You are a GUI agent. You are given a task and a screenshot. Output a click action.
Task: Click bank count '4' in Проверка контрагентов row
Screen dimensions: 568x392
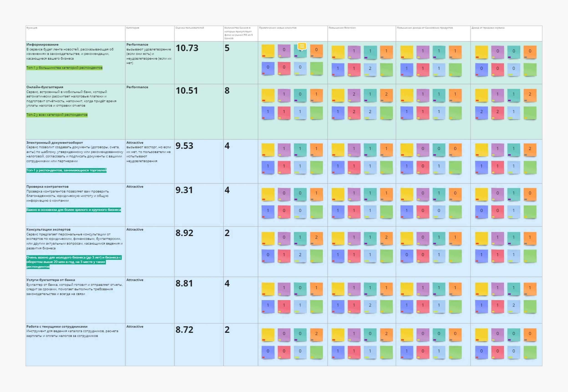coord(227,190)
